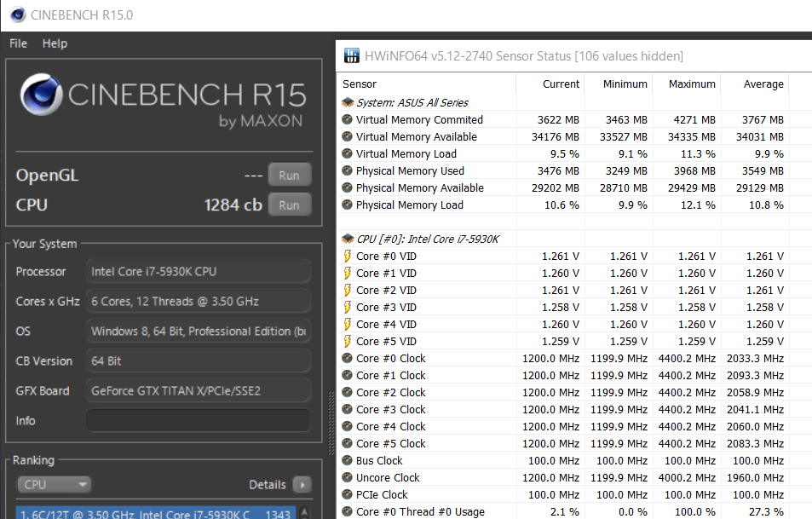Screen dimensions: 812x519
Task: Click the Info input field
Action: 199,421
